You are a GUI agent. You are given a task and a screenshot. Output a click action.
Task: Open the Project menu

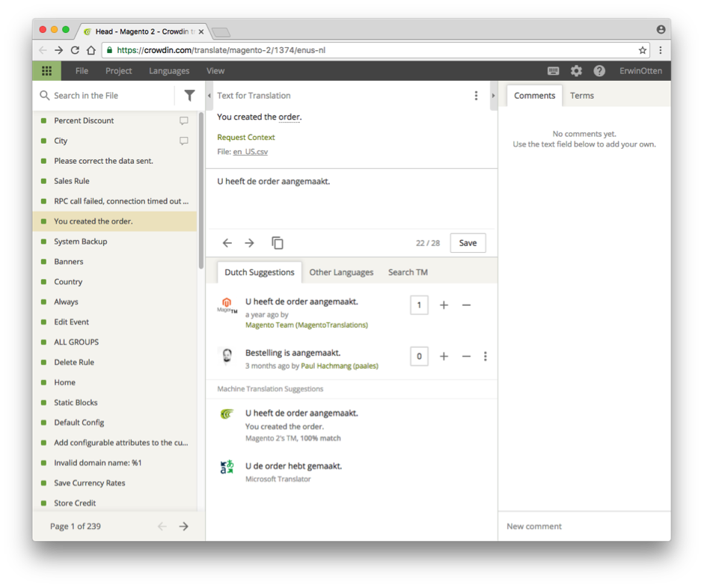(x=118, y=71)
